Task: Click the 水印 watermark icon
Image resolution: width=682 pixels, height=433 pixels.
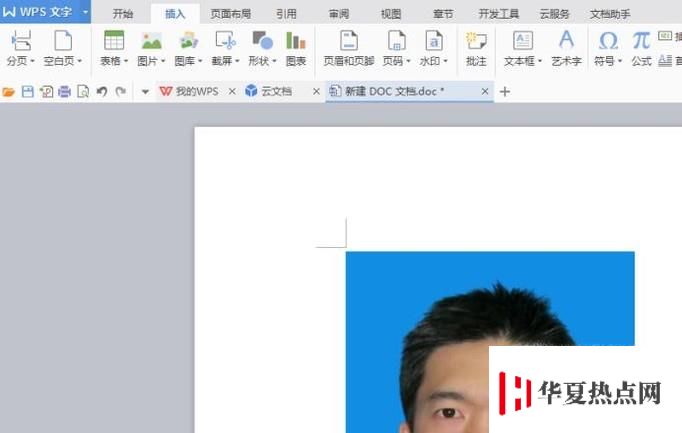Action: (434, 40)
